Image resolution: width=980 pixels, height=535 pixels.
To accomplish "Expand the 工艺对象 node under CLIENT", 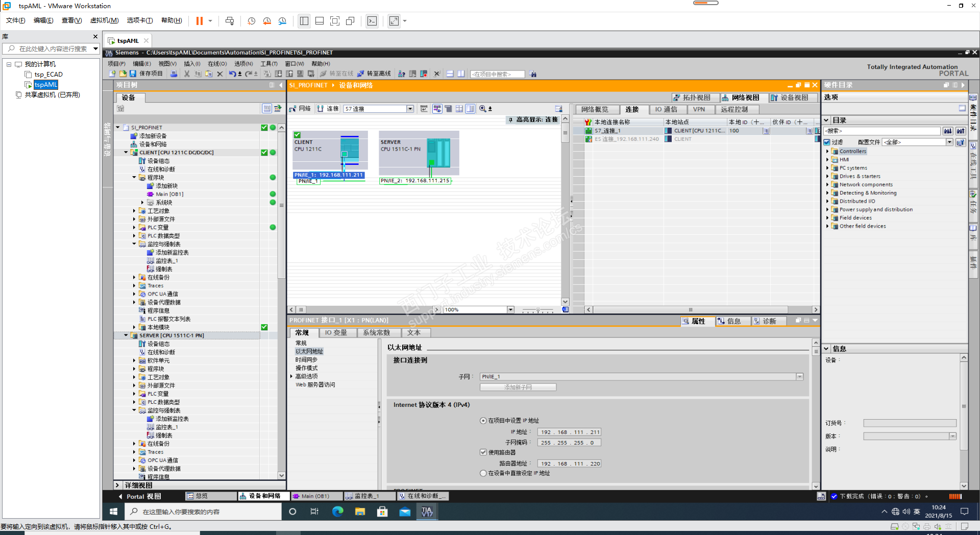I will 134,211.
